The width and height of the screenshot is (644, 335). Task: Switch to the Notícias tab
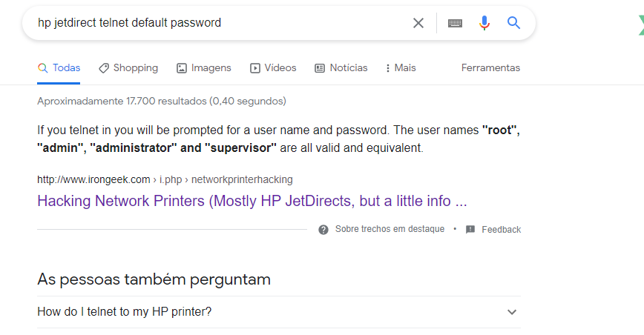click(x=341, y=68)
